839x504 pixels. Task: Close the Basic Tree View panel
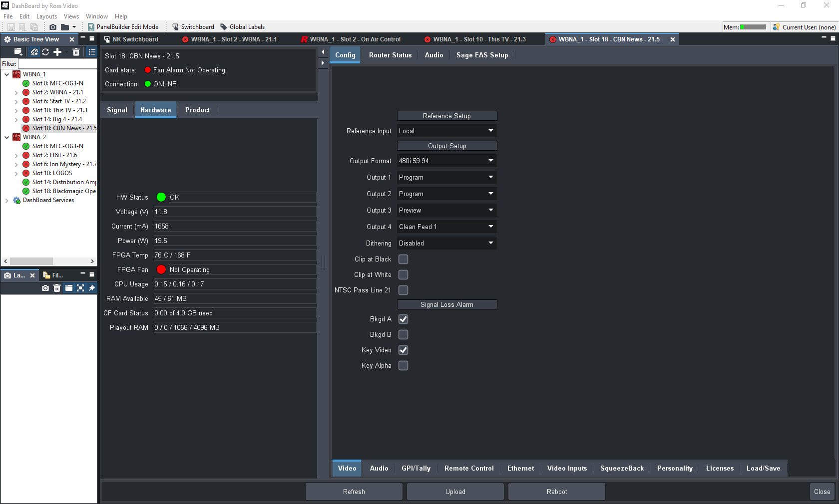point(72,39)
